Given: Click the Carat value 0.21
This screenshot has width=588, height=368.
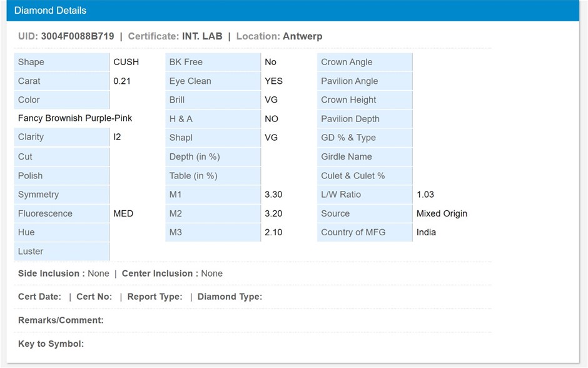Looking at the screenshot, I should [x=122, y=81].
